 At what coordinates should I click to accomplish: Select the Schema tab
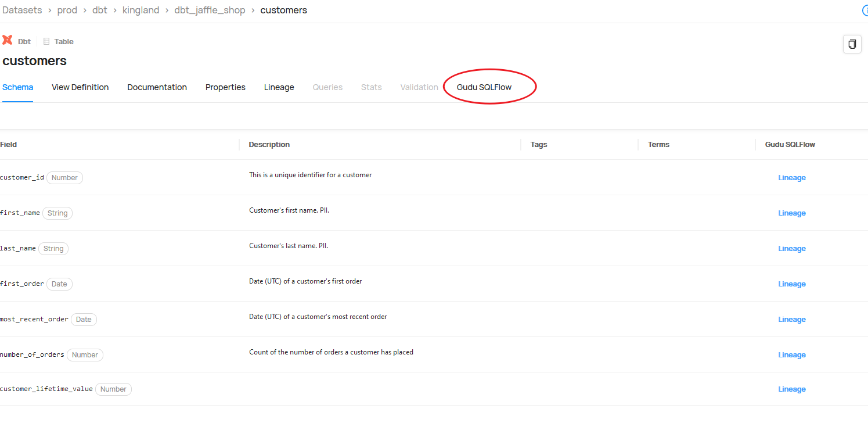click(x=17, y=87)
